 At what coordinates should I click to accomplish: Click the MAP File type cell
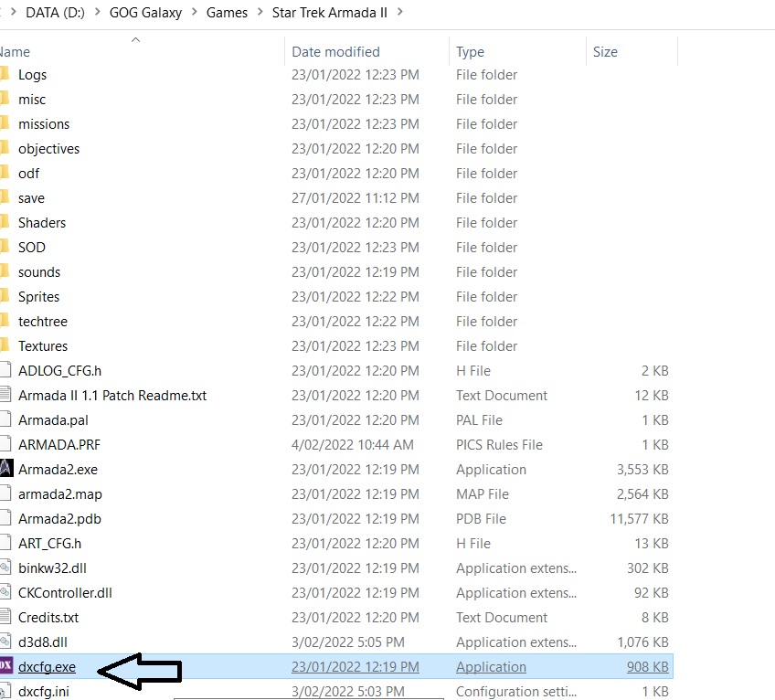pos(483,493)
